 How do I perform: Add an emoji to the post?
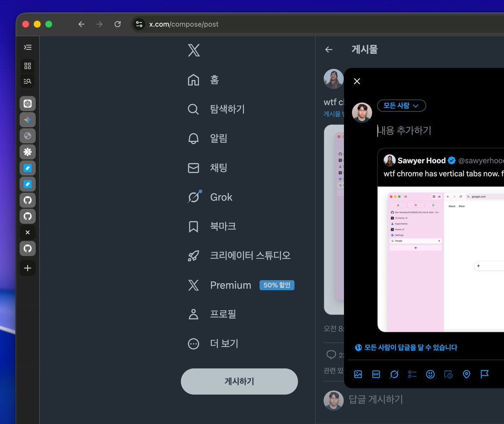[430, 374]
